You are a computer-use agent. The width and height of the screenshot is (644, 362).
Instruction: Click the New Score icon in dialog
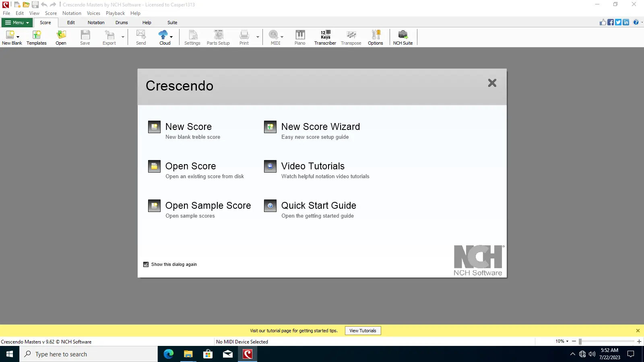point(154,127)
